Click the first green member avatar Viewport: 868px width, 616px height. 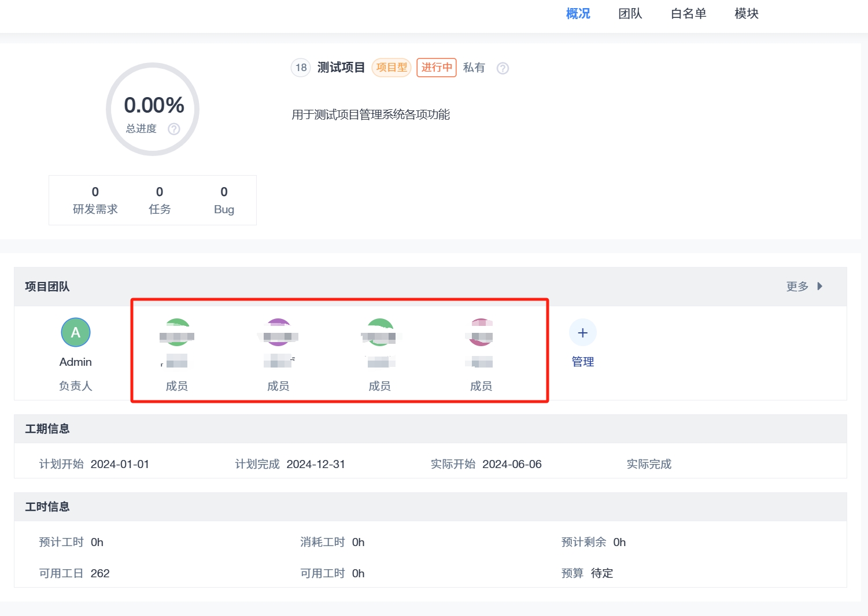click(x=177, y=332)
